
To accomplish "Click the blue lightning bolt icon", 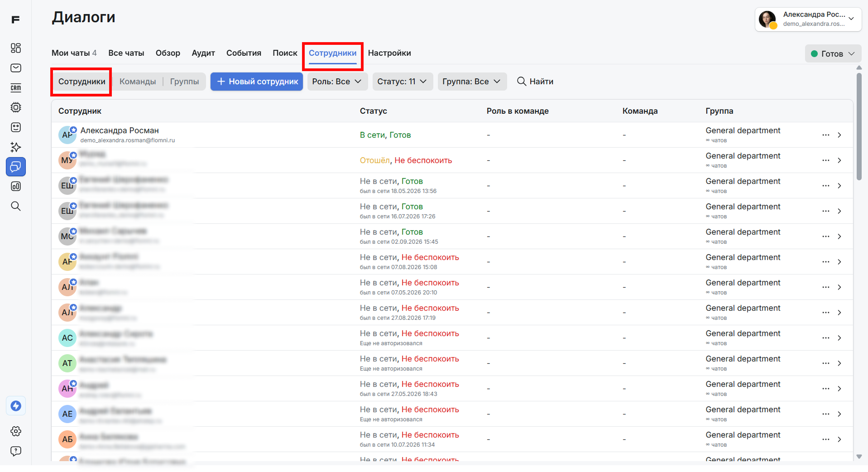I will coord(16,406).
